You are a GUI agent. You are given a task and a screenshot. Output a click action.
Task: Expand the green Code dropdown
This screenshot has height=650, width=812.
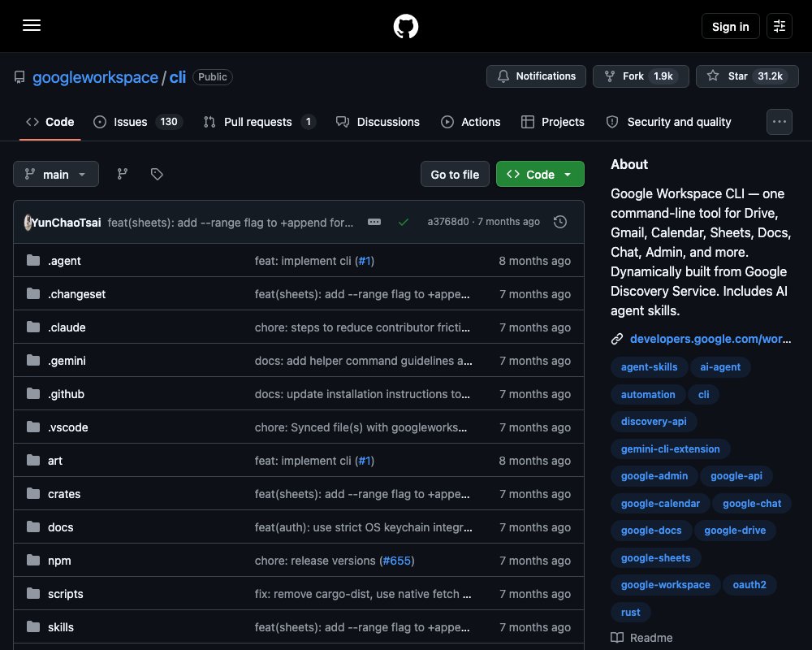tap(540, 174)
